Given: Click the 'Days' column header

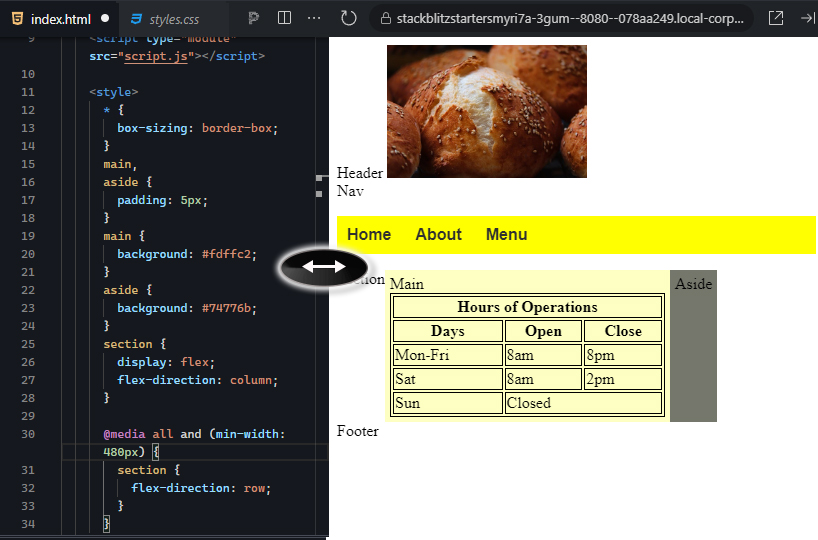Looking at the screenshot, I should (x=448, y=331).
